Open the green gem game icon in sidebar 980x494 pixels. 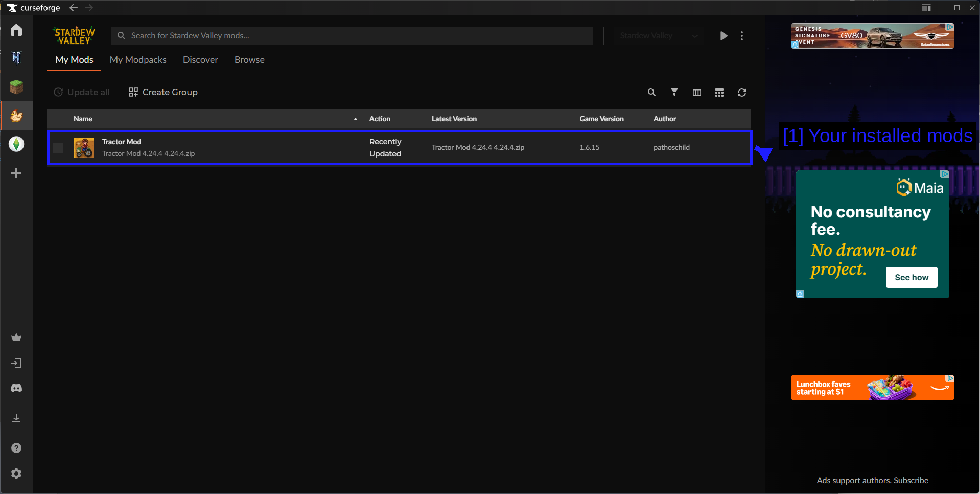pos(16,144)
